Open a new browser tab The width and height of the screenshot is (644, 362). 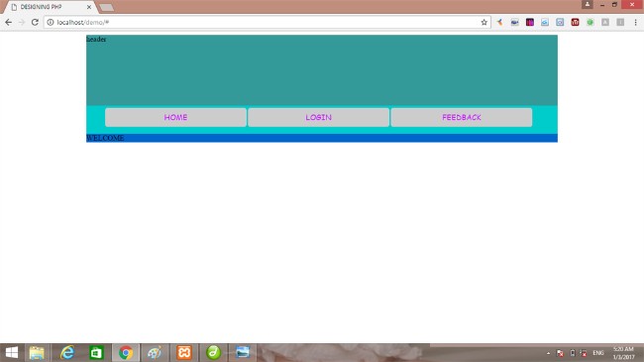tap(107, 7)
